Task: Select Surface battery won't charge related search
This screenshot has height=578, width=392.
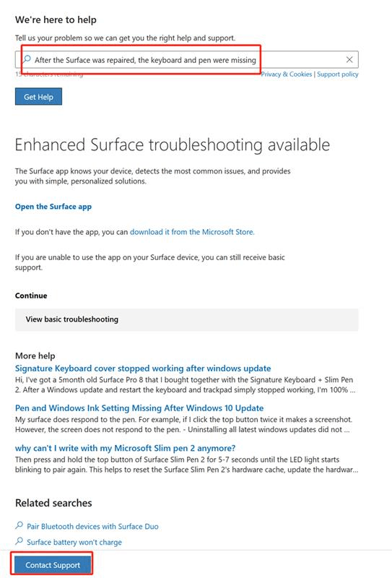Action: [x=74, y=543]
